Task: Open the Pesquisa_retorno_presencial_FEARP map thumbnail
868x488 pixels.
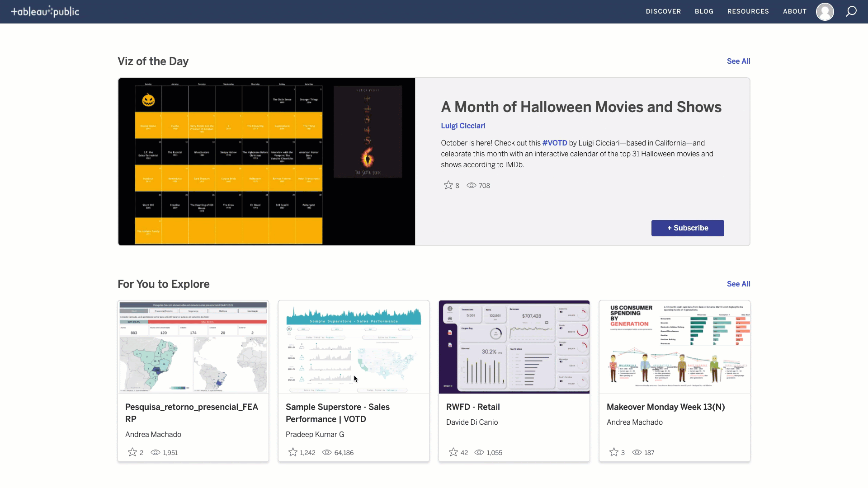Action: pos(193,347)
